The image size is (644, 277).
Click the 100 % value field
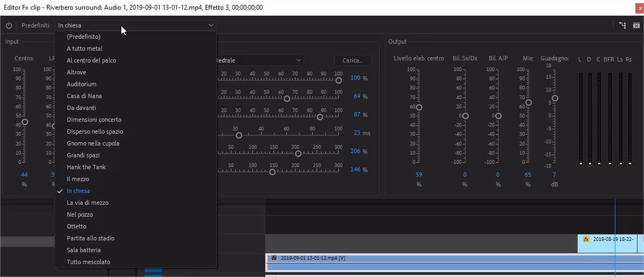tap(355, 78)
